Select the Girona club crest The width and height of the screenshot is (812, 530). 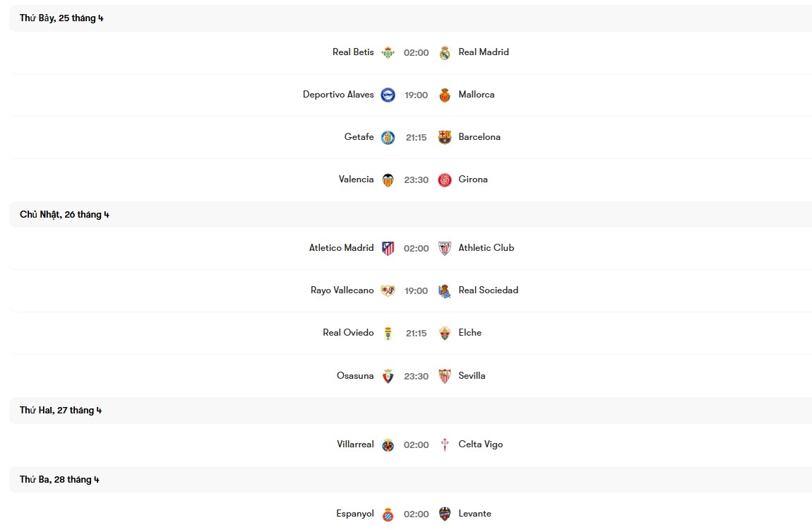[444, 179]
